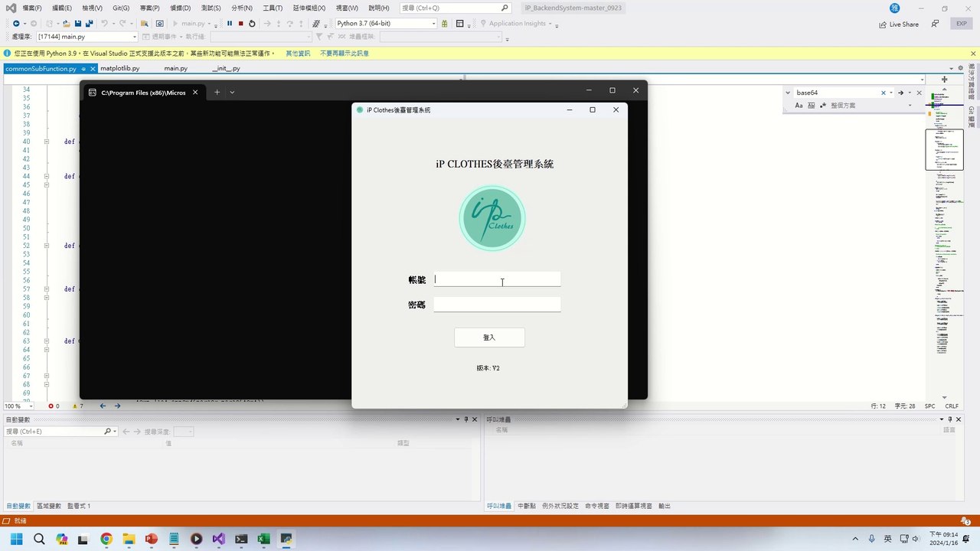Image resolution: width=980 pixels, height=551 pixels.
Task: Open Google Chrome from the taskbar
Action: click(106, 539)
